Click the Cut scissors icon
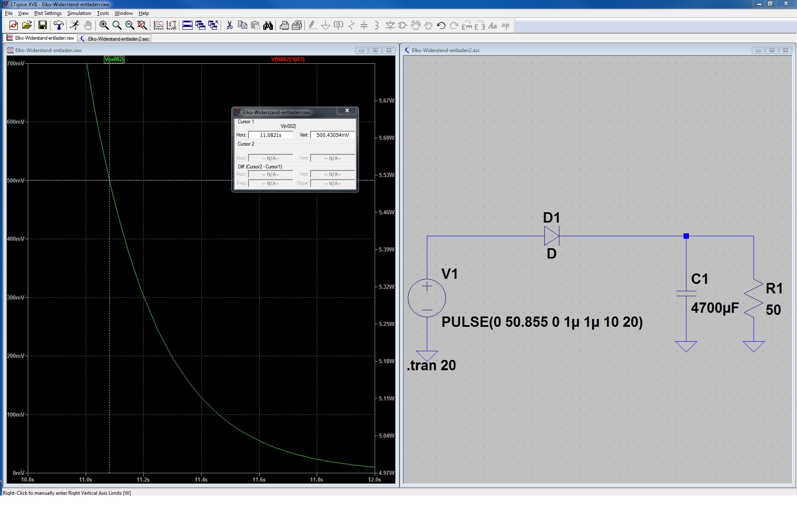 click(x=229, y=26)
